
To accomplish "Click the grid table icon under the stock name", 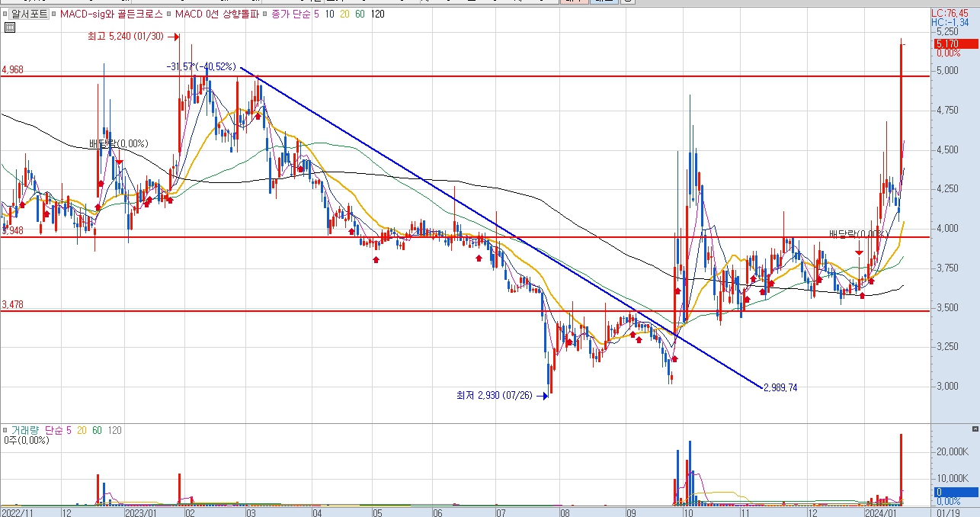I will click(x=9, y=28).
